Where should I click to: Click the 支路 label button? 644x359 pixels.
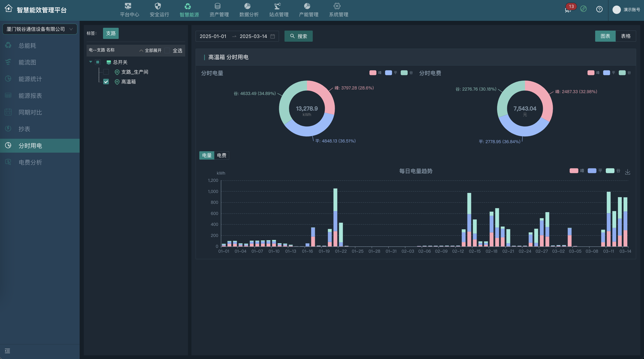point(111,33)
